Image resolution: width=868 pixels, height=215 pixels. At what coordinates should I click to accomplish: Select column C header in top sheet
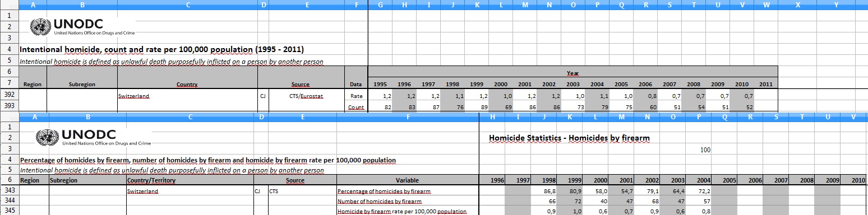point(187,4)
